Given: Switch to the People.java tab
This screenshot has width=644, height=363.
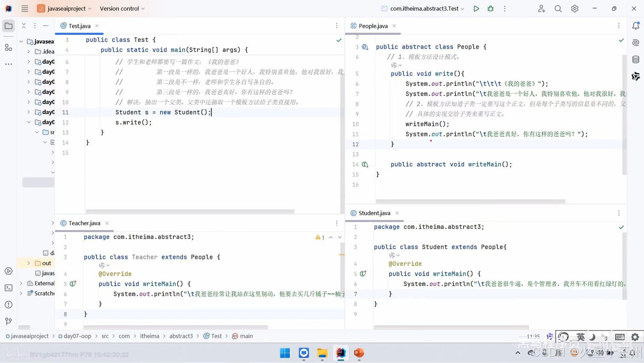Looking at the screenshot, I should pos(373,26).
